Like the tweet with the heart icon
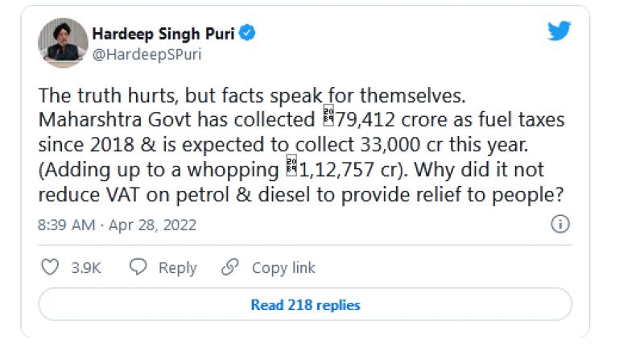This screenshot has width=644, height=347. [50, 267]
